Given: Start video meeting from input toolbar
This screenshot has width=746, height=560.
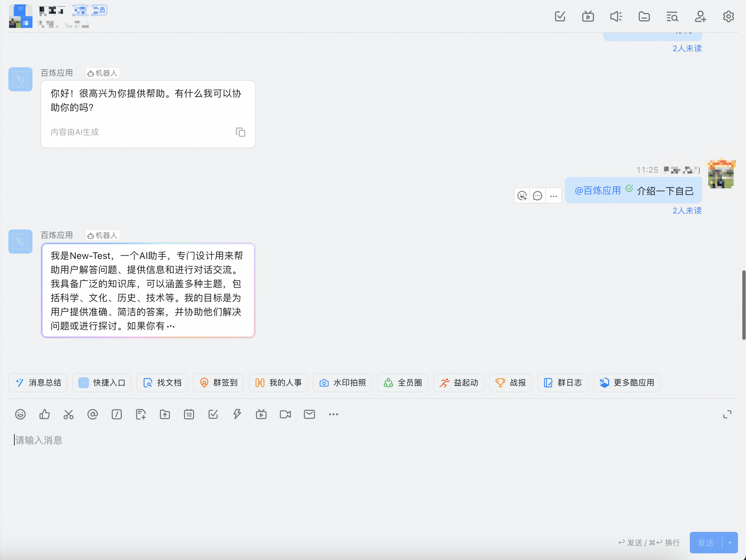Looking at the screenshot, I should pos(285,414).
